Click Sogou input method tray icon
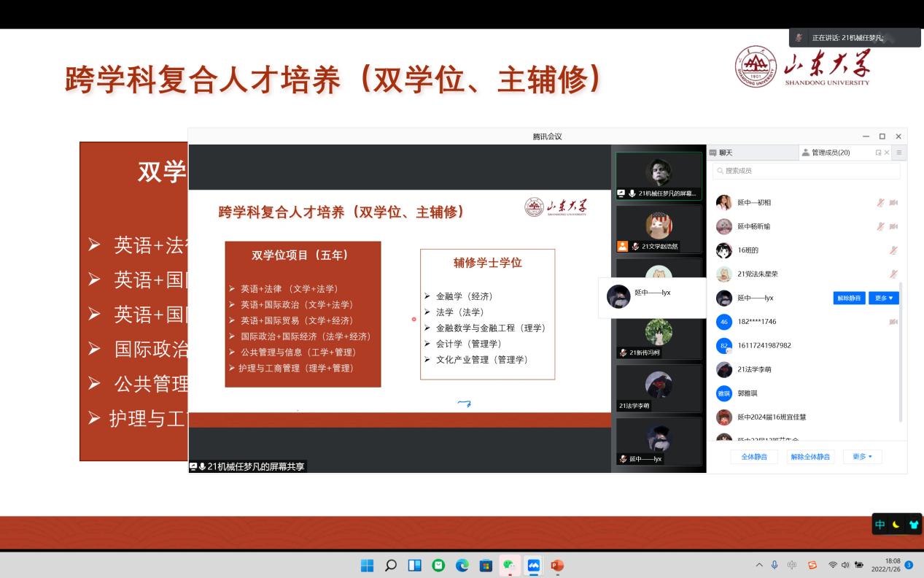Viewport: 924px width, 578px height. click(812, 565)
